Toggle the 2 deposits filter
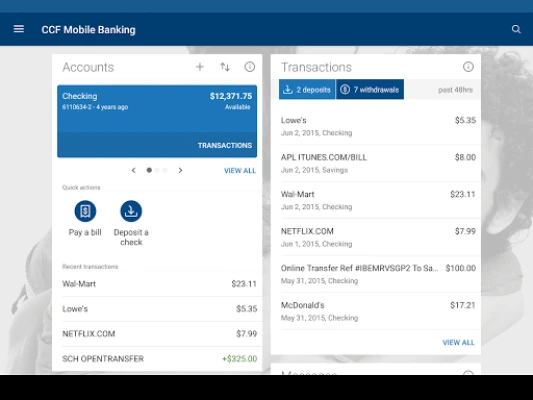533x400 pixels. [x=307, y=89]
